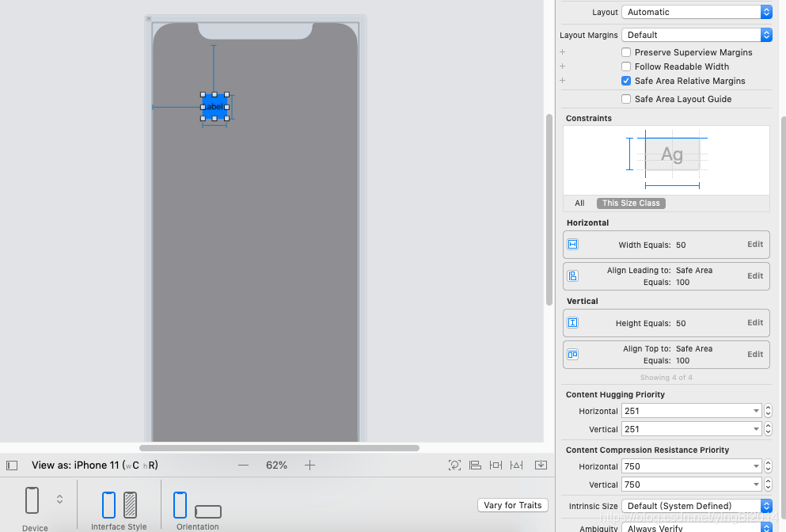This screenshot has width=786, height=532.
Task: Select light interface style
Action: click(x=108, y=505)
